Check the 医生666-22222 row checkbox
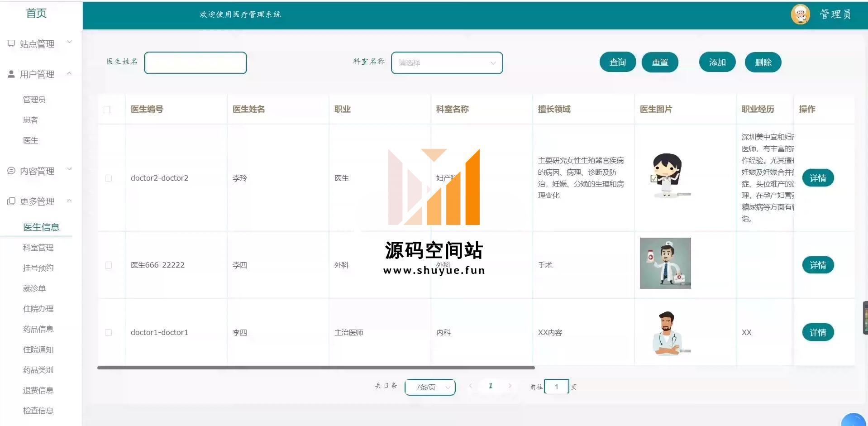Viewport: 868px width, 426px height. coord(108,265)
